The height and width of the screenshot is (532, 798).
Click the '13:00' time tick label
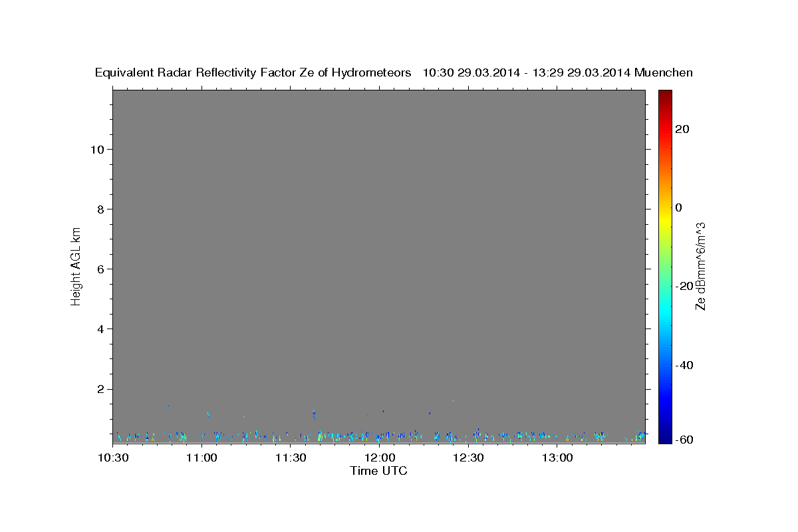[557, 458]
